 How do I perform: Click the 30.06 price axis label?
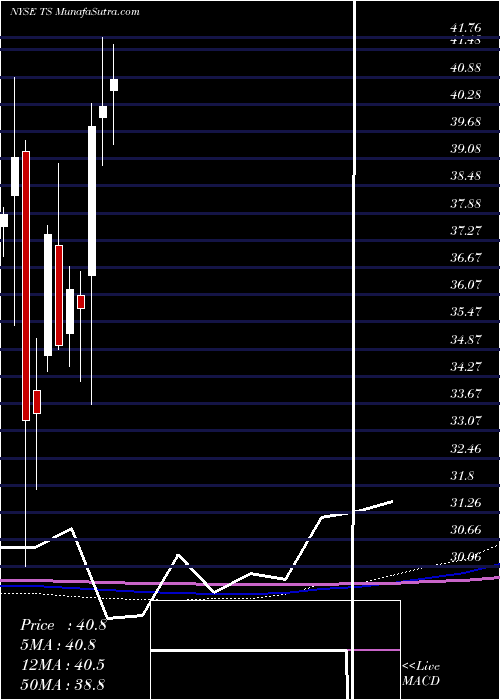466,557
